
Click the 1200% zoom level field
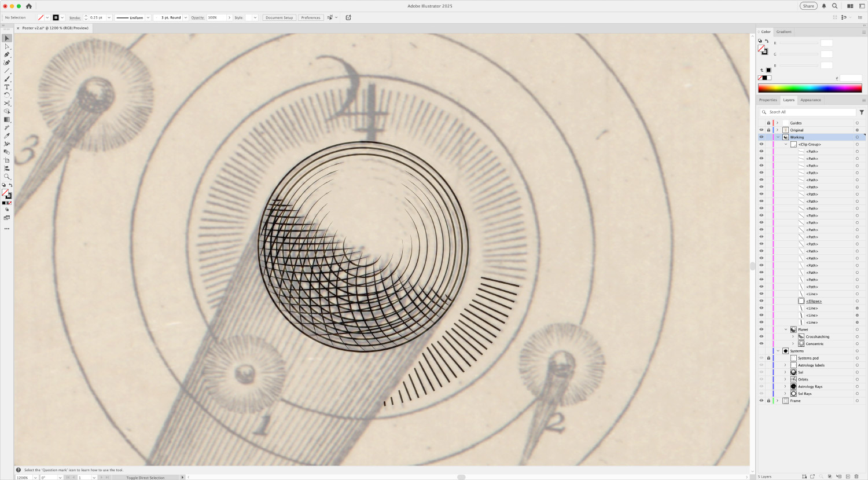click(x=23, y=478)
